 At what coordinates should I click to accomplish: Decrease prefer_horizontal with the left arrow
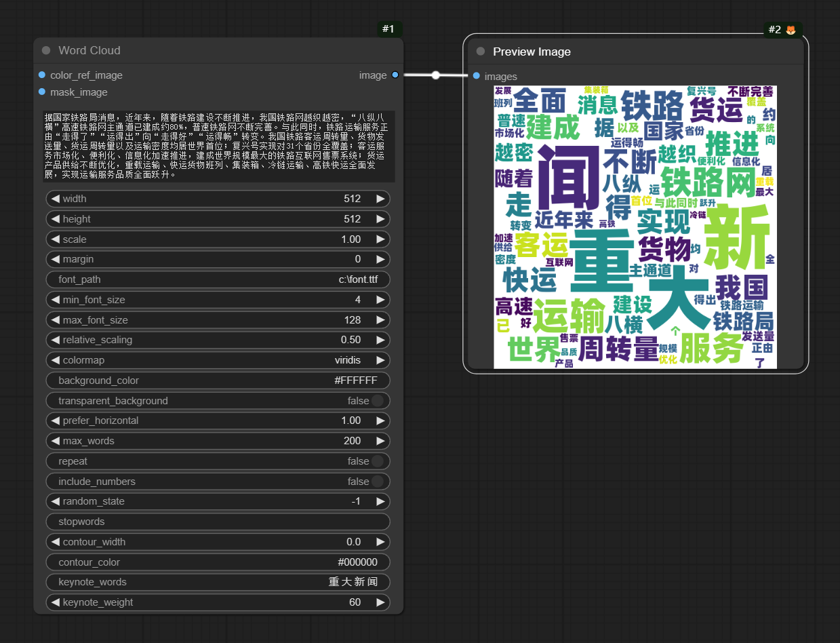tap(56, 421)
